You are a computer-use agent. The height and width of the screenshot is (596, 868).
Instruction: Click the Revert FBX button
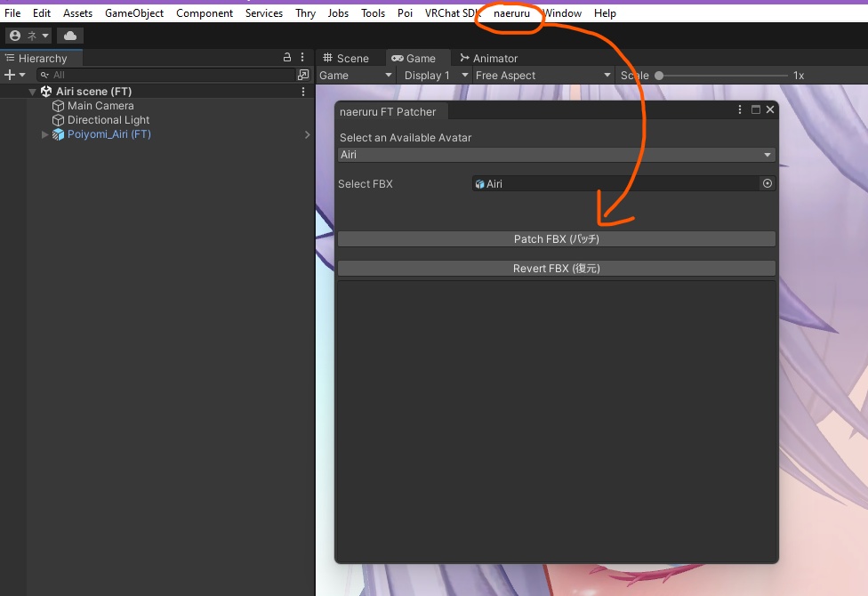point(556,268)
